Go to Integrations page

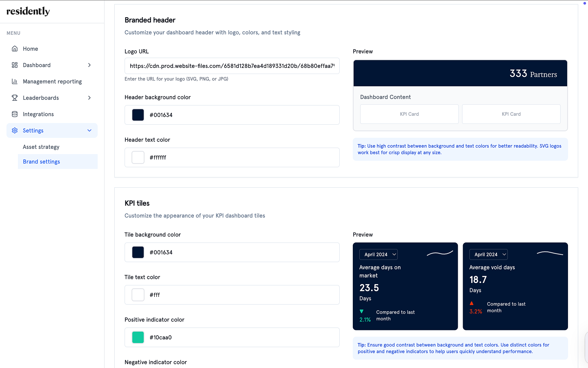tap(52, 114)
